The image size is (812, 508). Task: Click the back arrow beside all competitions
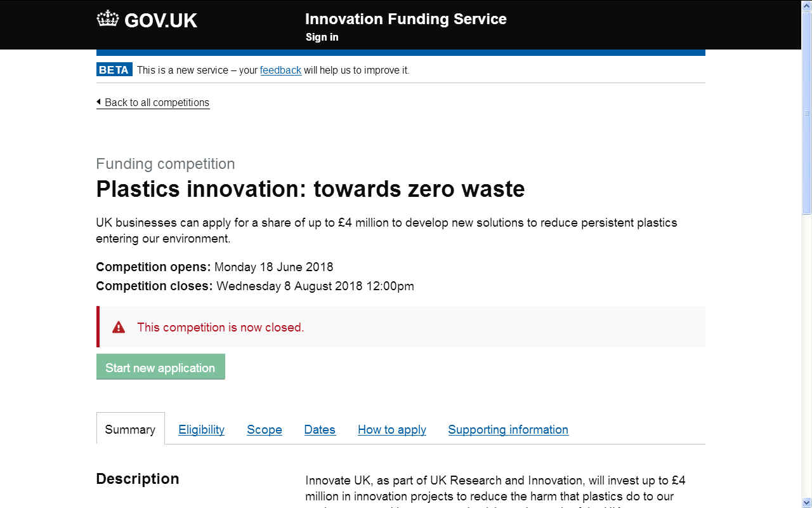[x=98, y=102]
